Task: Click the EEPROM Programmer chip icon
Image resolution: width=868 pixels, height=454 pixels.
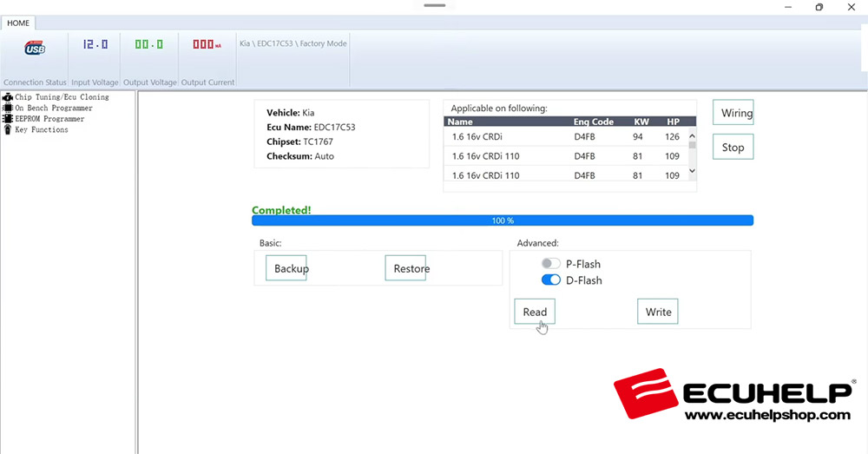Action: click(x=7, y=118)
